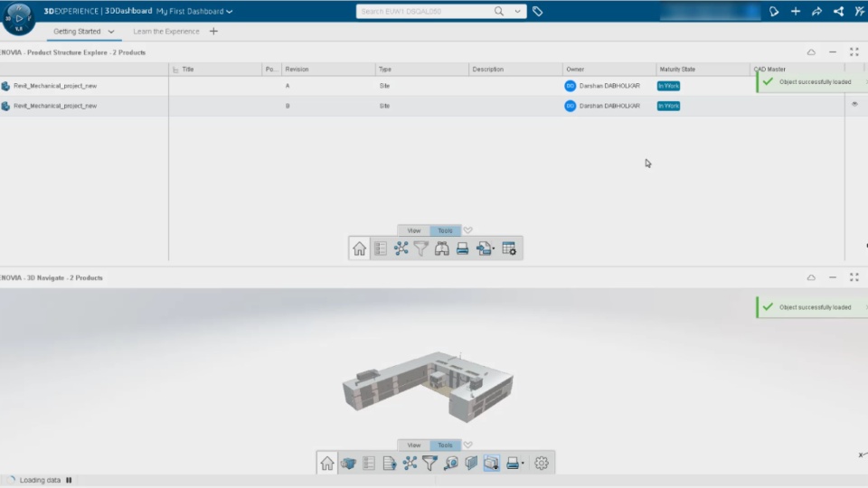Image resolution: width=868 pixels, height=488 pixels.
Task: Open the Product Structure Explore widget menu chevron
Action: 811,52
